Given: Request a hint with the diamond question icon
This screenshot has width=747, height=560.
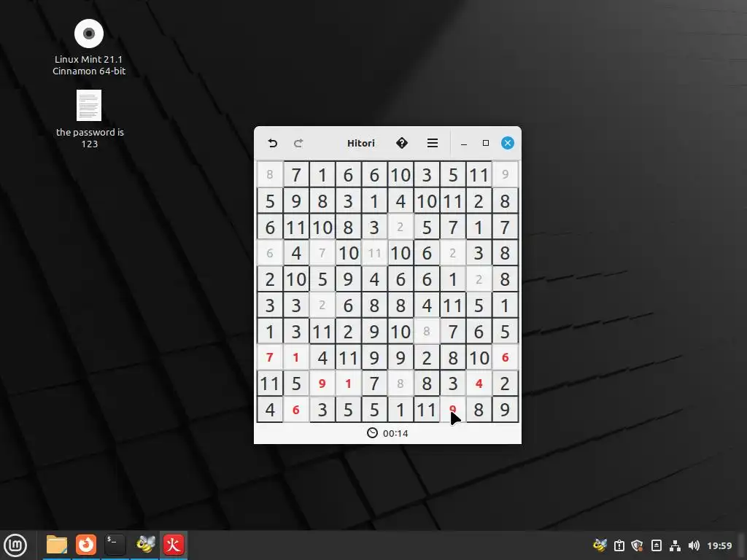Looking at the screenshot, I should [402, 143].
